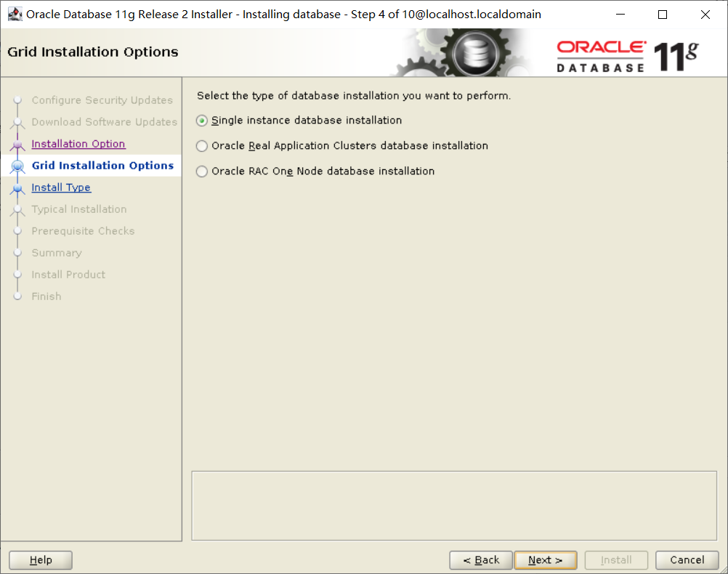Close the installer window
The height and width of the screenshot is (574, 728).
point(705,15)
